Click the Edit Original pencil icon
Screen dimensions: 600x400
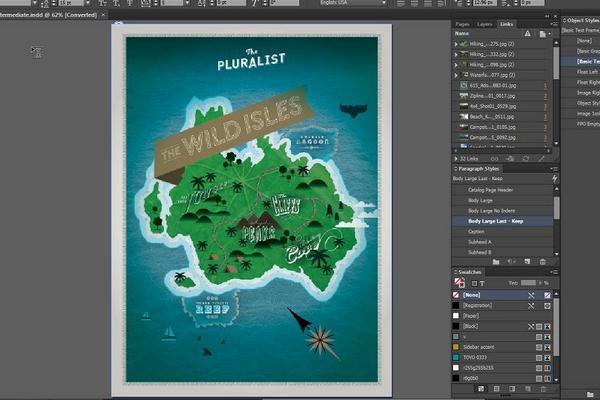(541, 158)
